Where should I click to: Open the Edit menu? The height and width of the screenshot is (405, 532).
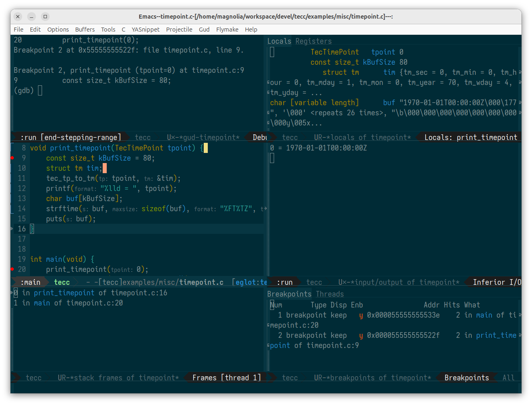pos(35,30)
